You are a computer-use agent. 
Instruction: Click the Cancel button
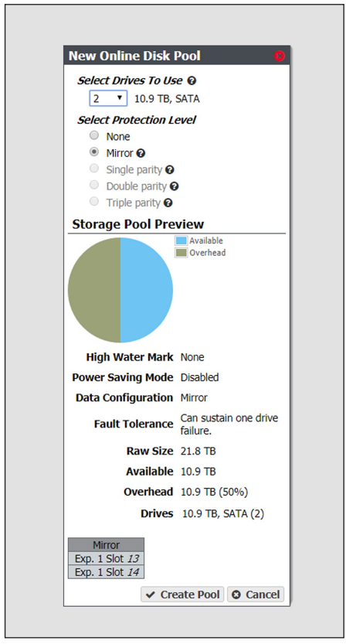tap(256, 595)
